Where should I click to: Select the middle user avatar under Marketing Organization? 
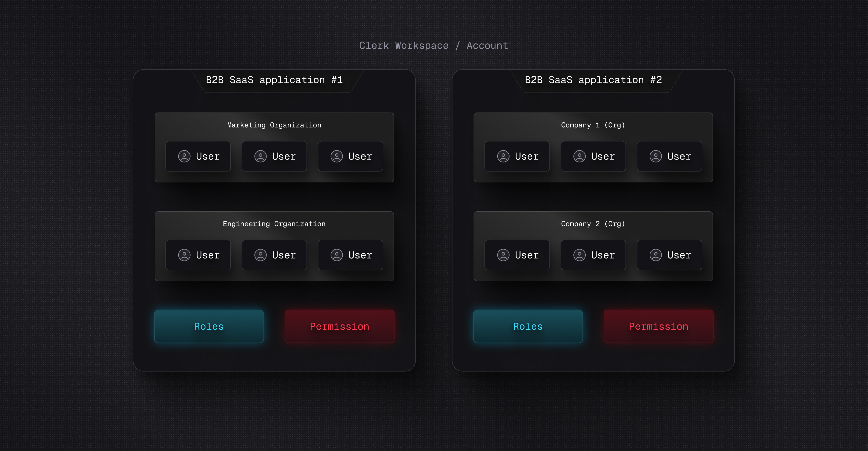(x=260, y=156)
